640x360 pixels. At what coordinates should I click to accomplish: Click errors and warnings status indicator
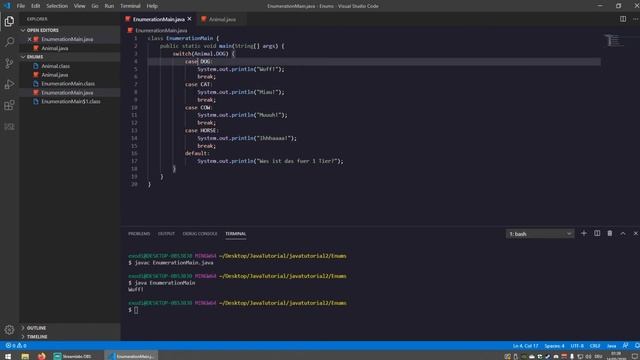tap(16, 346)
